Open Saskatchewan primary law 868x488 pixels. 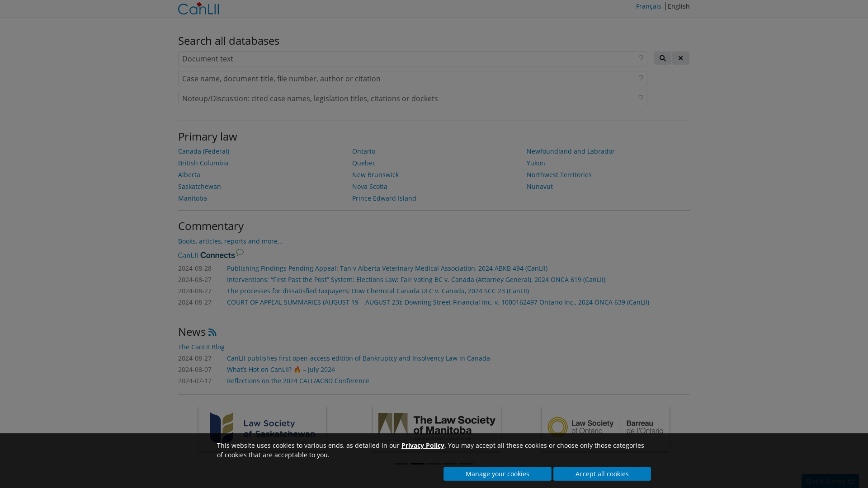tap(199, 187)
